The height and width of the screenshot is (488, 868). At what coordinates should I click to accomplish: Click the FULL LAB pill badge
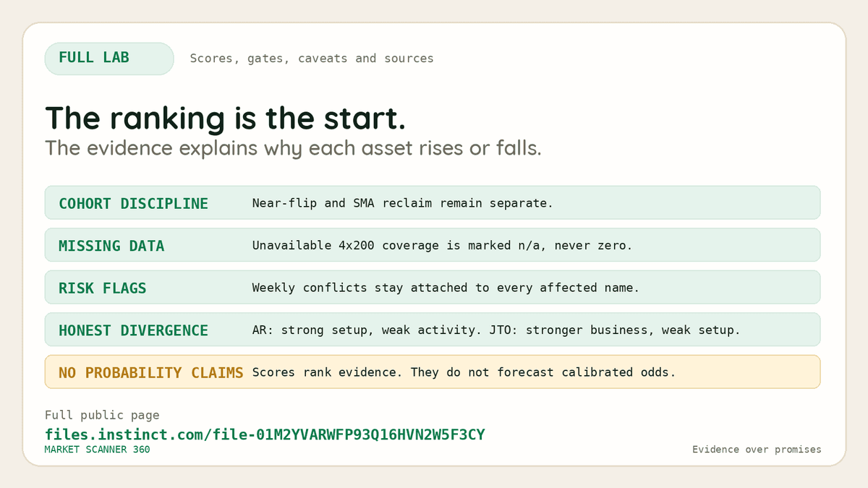pyautogui.click(x=109, y=59)
